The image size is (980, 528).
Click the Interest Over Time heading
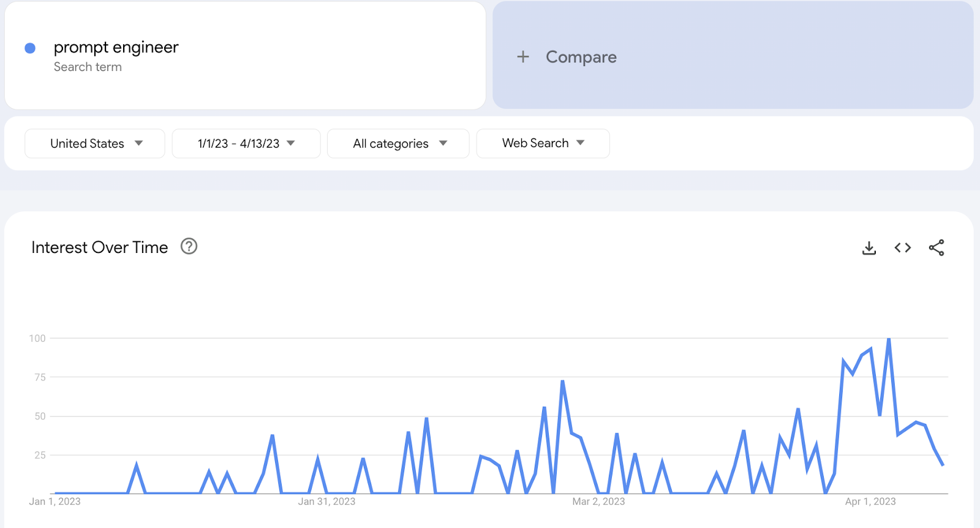100,247
